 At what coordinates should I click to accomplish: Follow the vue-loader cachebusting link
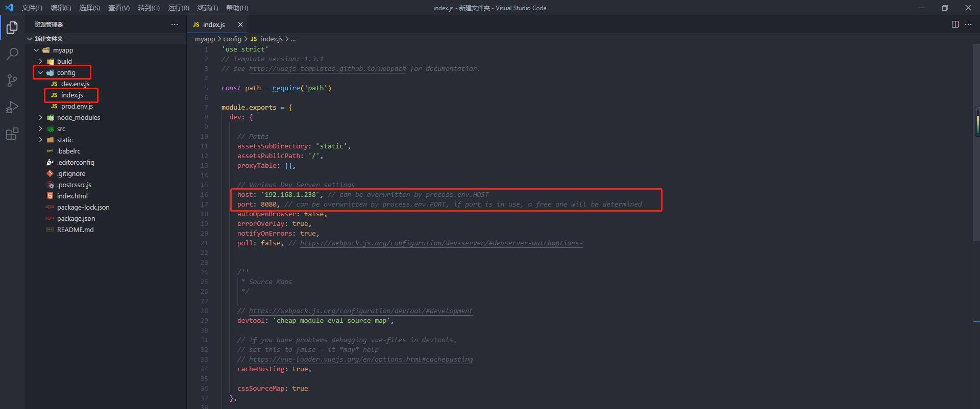[x=361, y=359]
